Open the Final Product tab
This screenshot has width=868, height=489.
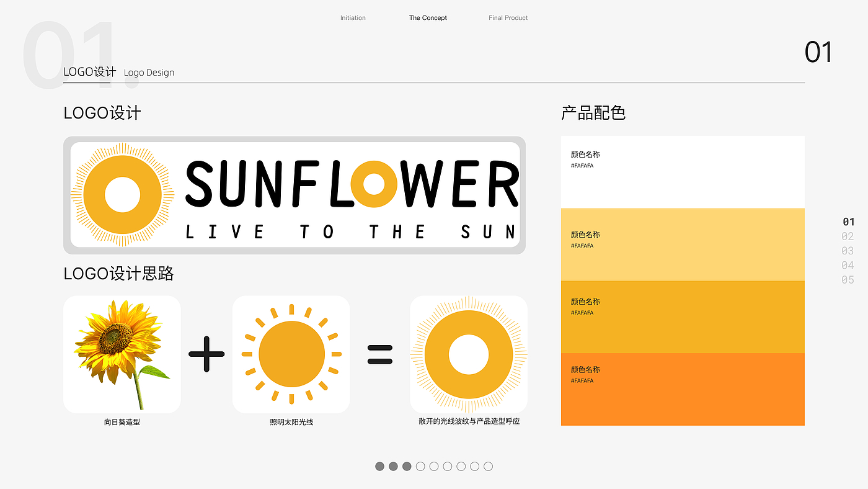(x=508, y=18)
